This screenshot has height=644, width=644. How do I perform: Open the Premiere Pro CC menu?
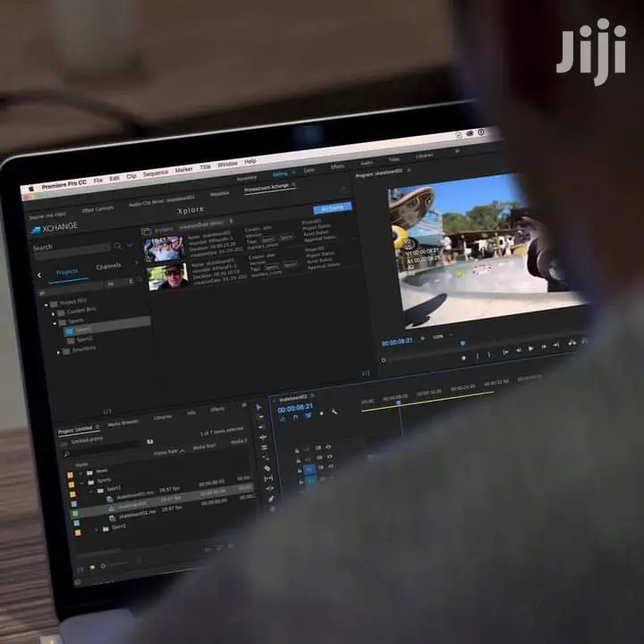64,184
